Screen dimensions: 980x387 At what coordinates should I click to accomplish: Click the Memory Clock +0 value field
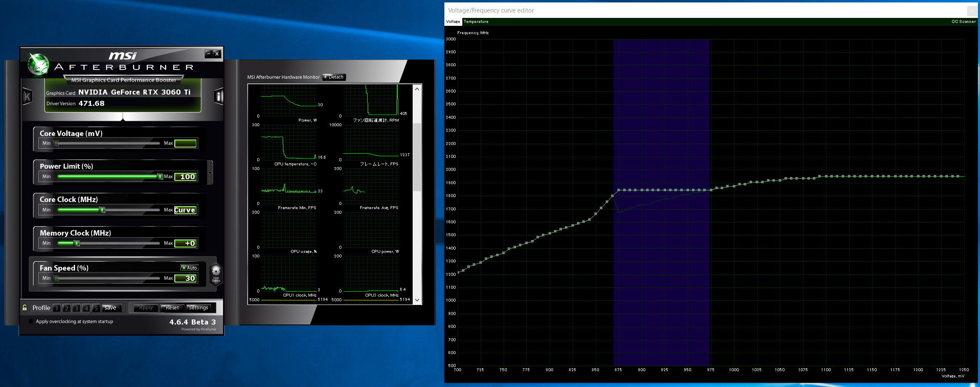click(x=185, y=243)
